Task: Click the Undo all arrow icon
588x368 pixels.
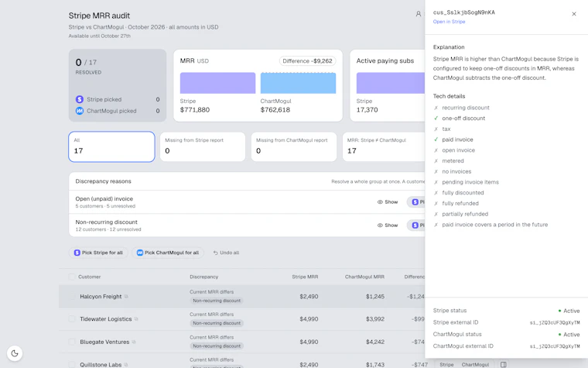Action: point(216,253)
